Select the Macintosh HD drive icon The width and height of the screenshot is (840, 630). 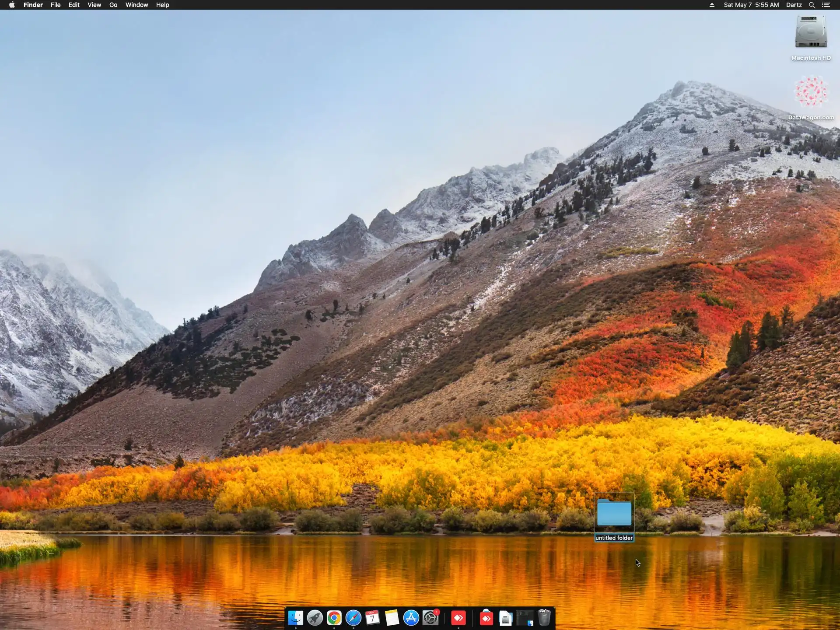[811, 33]
